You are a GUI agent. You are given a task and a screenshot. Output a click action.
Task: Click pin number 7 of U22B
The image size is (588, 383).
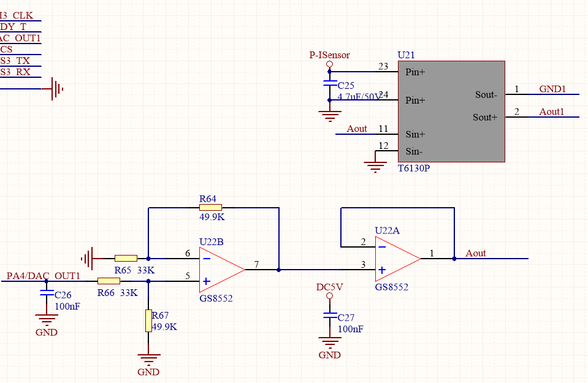(x=256, y=265)
